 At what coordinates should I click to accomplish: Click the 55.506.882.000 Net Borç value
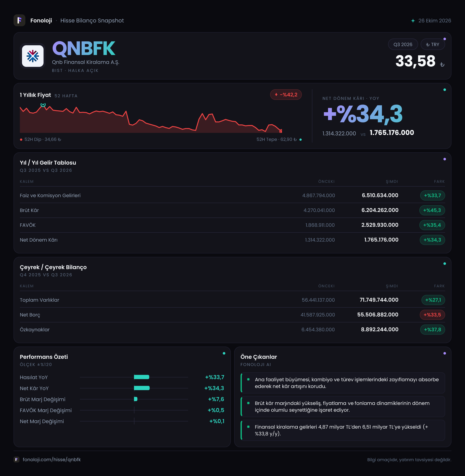coord(377,315)
